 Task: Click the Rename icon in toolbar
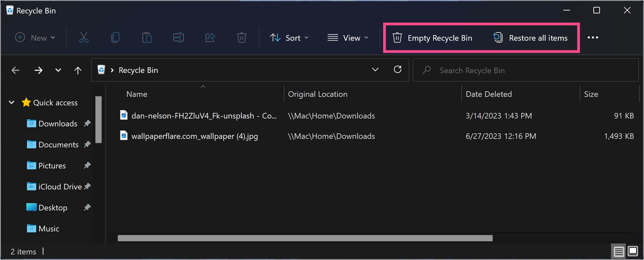[178, 38]
